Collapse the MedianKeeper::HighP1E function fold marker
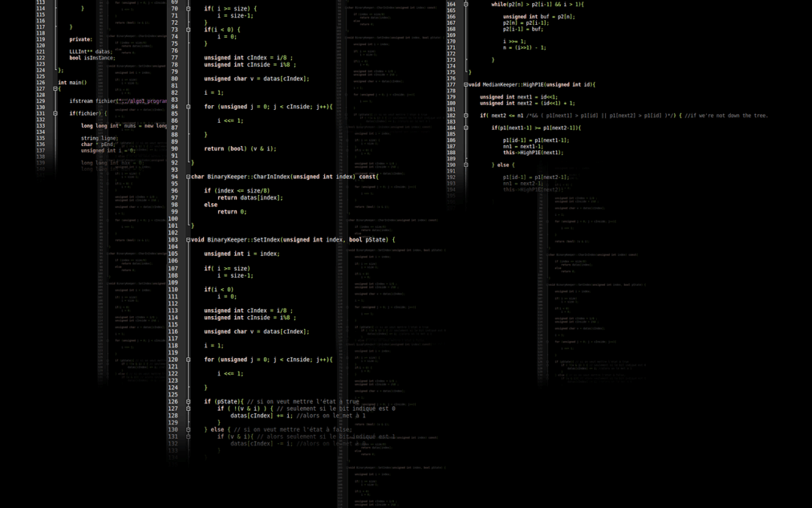The height and width of the screenshot is (508, 812). pos(465,84)
